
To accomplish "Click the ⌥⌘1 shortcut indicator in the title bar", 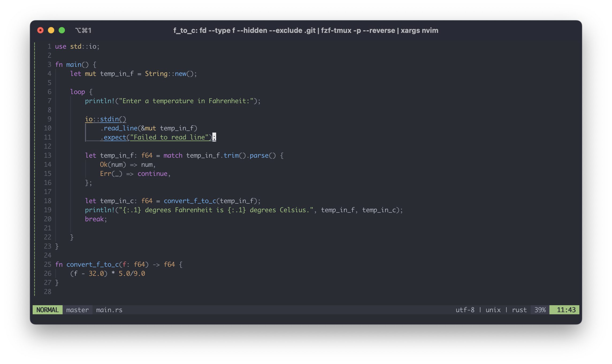I will click(84, 30).
